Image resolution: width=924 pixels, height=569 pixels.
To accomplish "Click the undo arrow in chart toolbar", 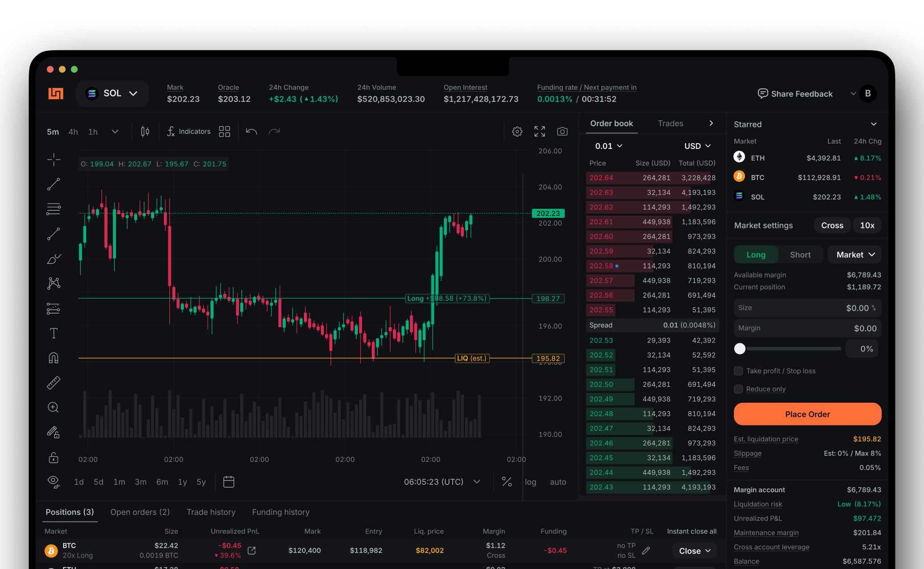I will (x=251, y=132).
